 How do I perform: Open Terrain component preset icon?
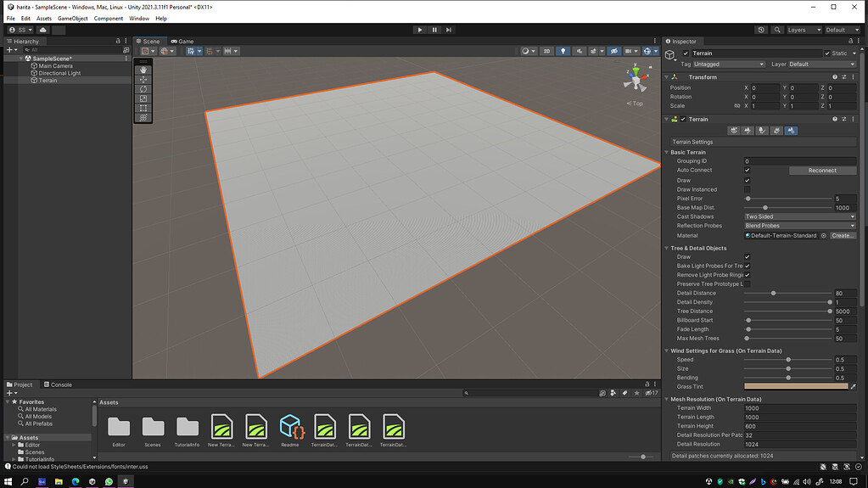[x=843, y=119]
